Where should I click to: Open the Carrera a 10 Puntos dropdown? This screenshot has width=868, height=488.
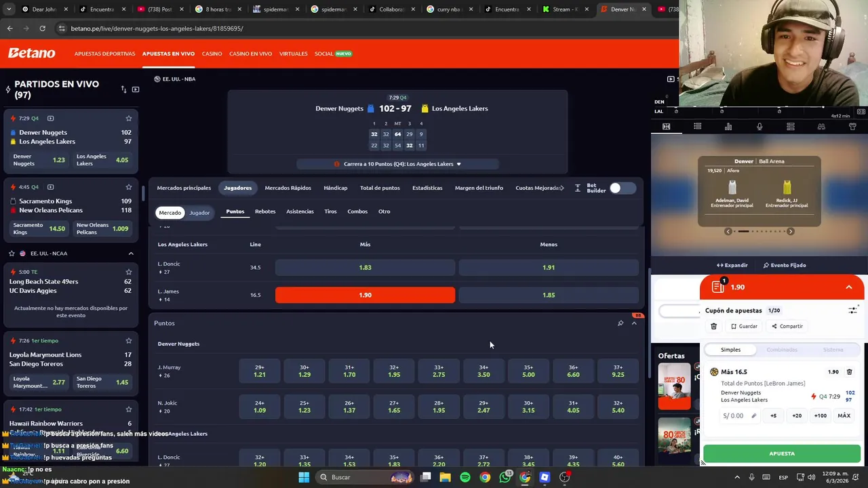398,164
